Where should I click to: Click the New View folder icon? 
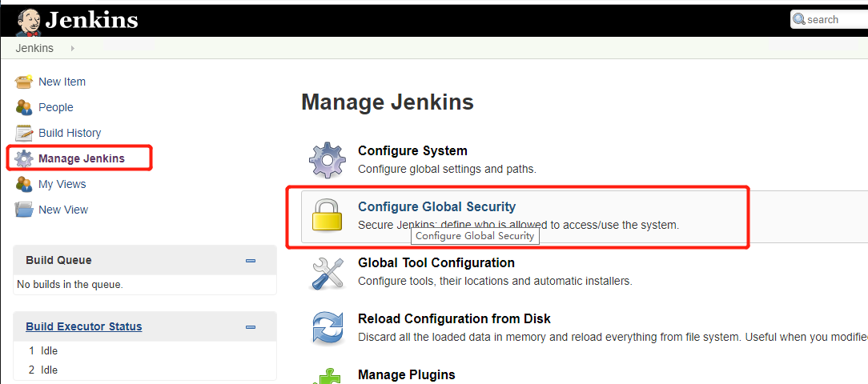tap(24, 210)
